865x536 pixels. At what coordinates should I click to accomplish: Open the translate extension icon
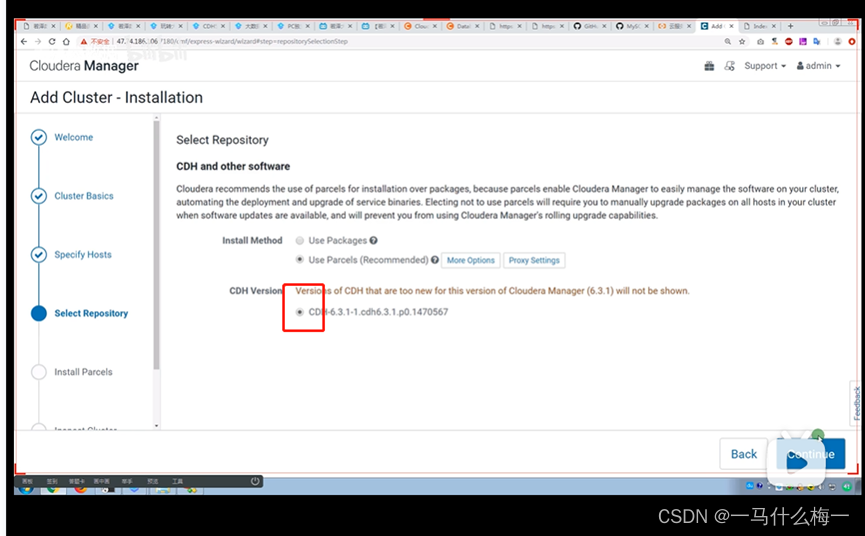817,41
